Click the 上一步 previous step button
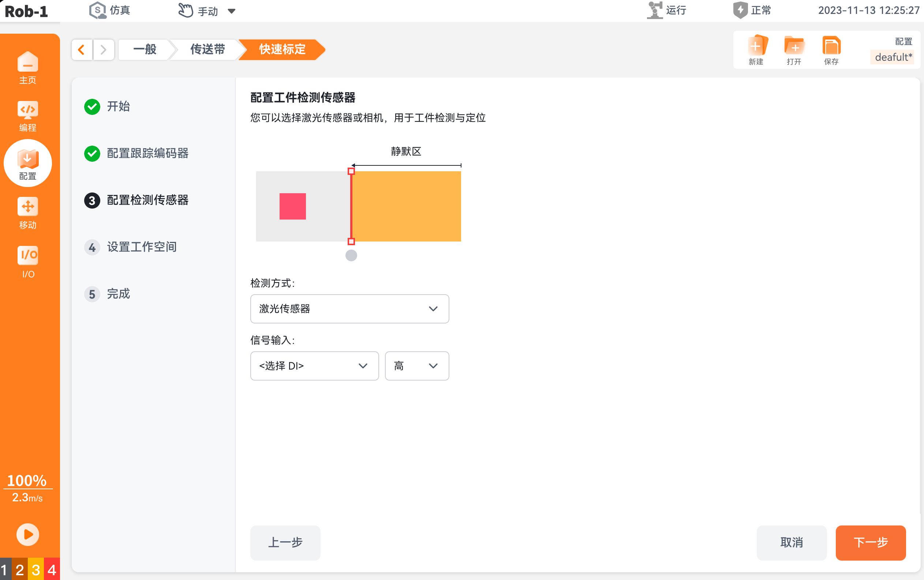Image resolution: width=924 pixels, height=580 pixels. 285,542
